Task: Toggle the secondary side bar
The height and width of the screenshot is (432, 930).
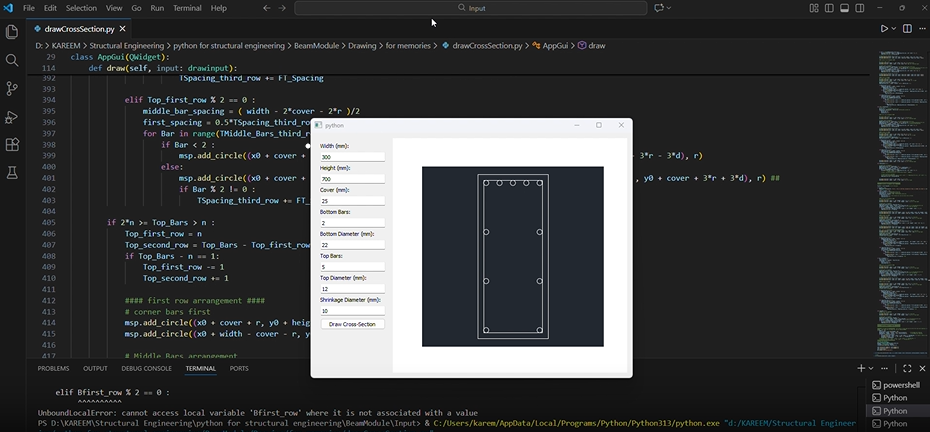Action: pos(859,8)
